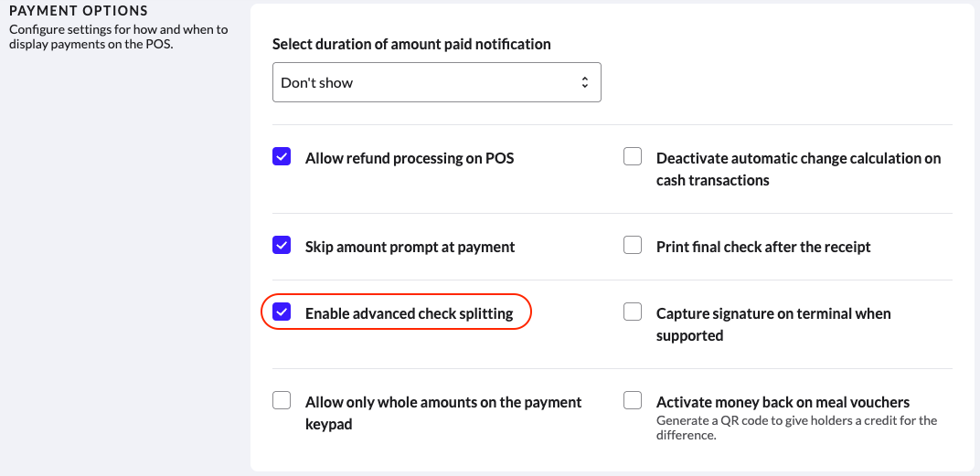Disable the advanced check splitting checkbox
Screen dimensions: 980x476
tap(282, 312)
